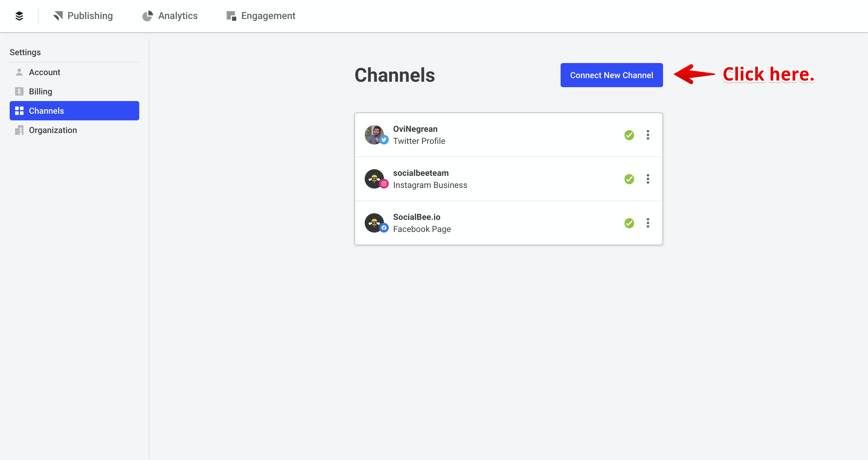Click the Settings sidebar heading
The height and width of the screenshot is (460, 868).
[25, 52]
